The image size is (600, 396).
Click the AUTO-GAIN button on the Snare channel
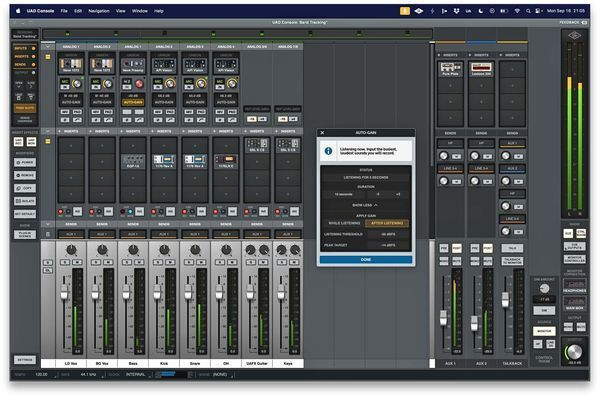[195, 103]
